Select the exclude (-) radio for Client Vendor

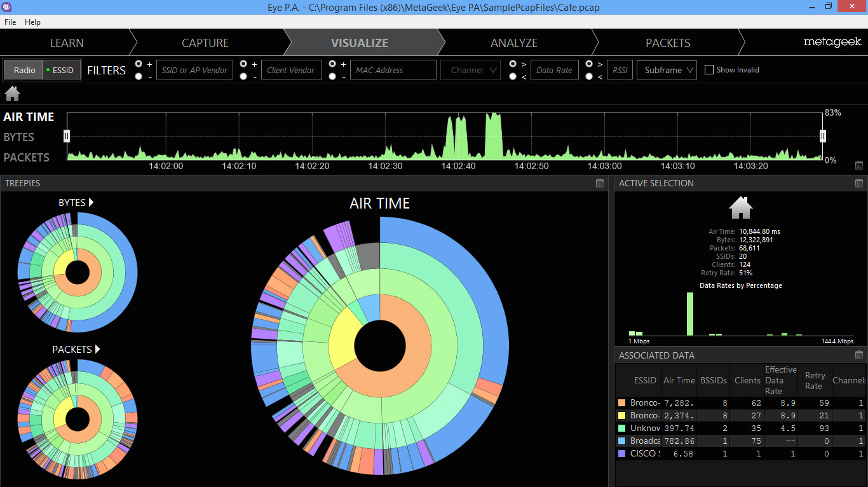tap(243, 76)
